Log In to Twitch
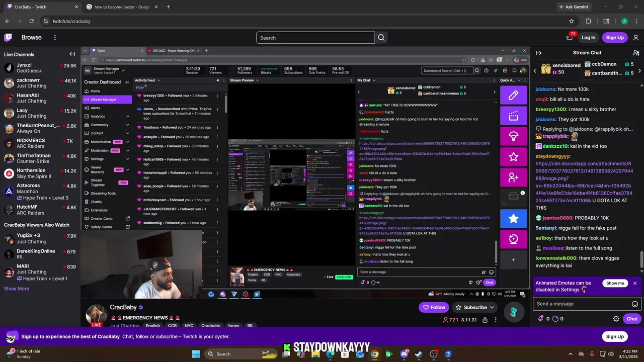The height and width of the screenshot is (362, 644). point(588,38)
